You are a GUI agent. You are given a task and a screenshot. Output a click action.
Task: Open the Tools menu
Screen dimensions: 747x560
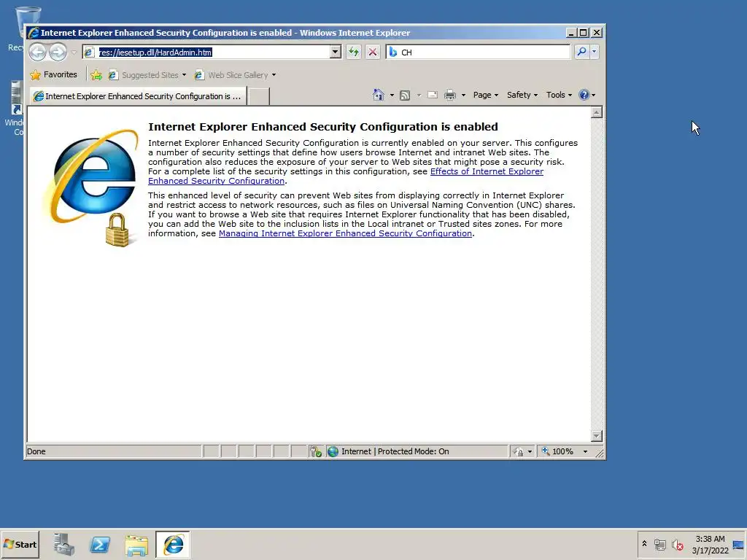pos(559,95)
